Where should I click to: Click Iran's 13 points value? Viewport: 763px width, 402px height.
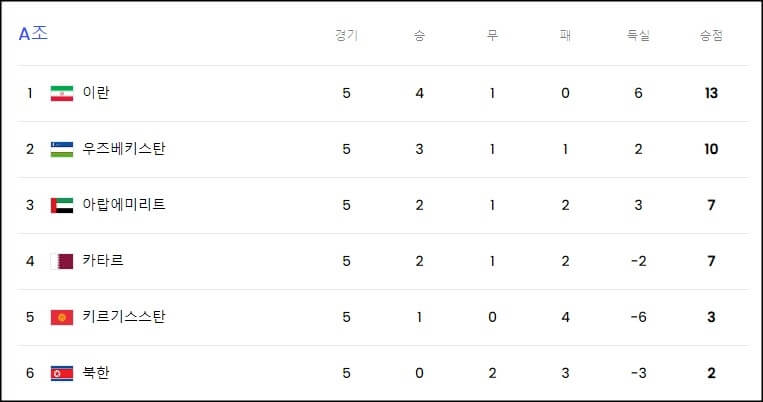(x=711, y=93)
